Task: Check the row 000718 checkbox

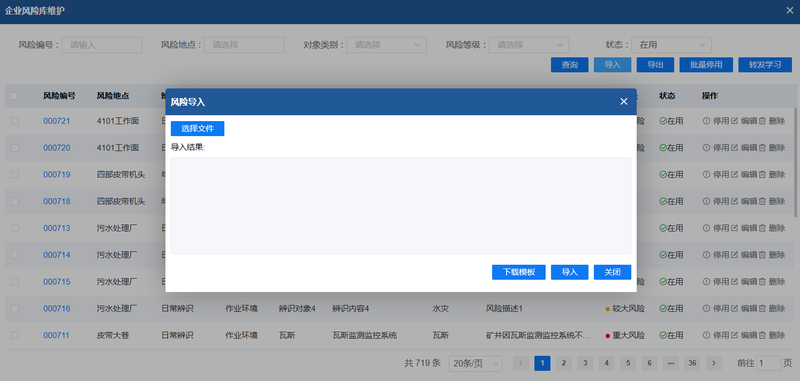Action: click(x=15, y=201)
